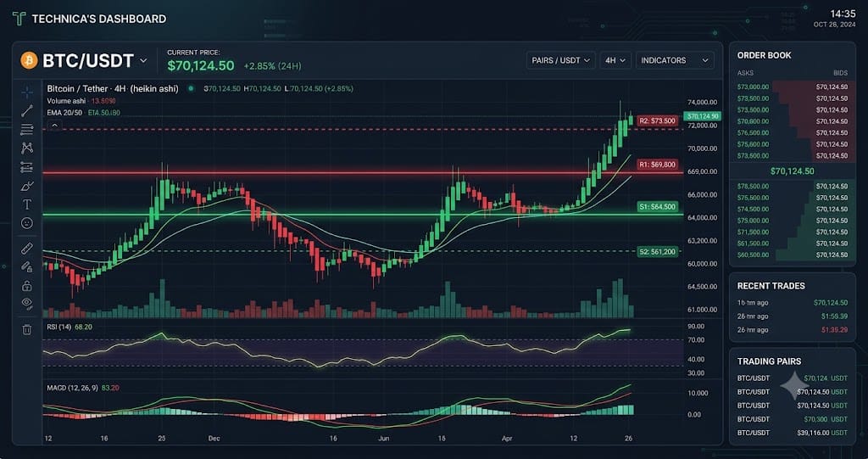Viewport: 868px width, 459px height.
Task: Open the PAIRS / USDT dropdown
Action: pyautogui.click(x=561, y=60)
